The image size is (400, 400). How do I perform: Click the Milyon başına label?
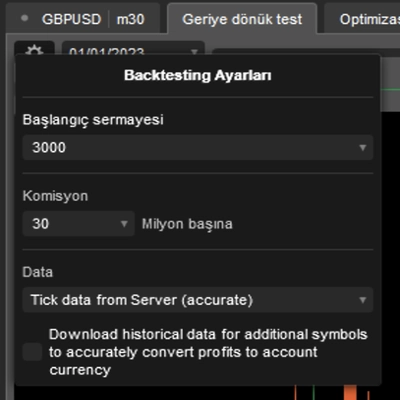pyautogui.click(x=187, y=224)
